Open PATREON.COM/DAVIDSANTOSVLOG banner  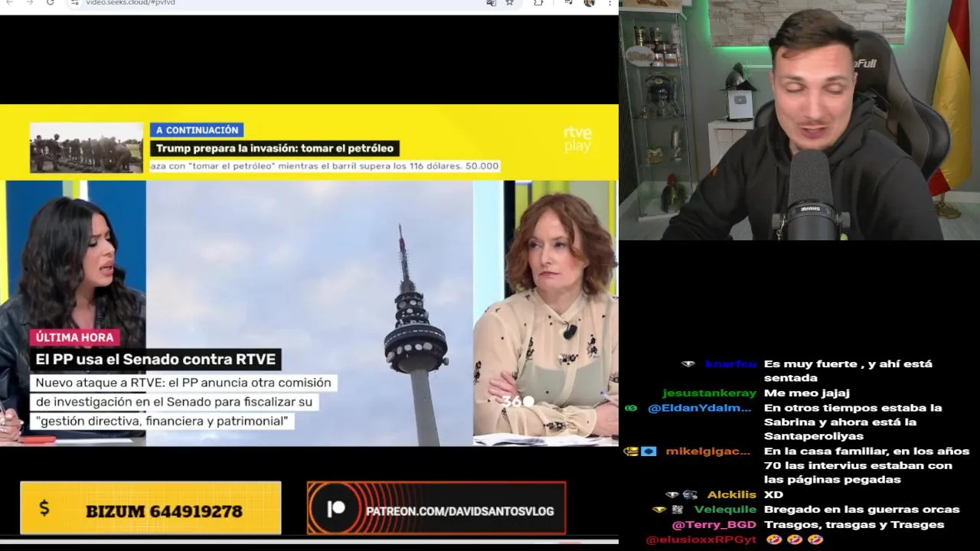436,508
